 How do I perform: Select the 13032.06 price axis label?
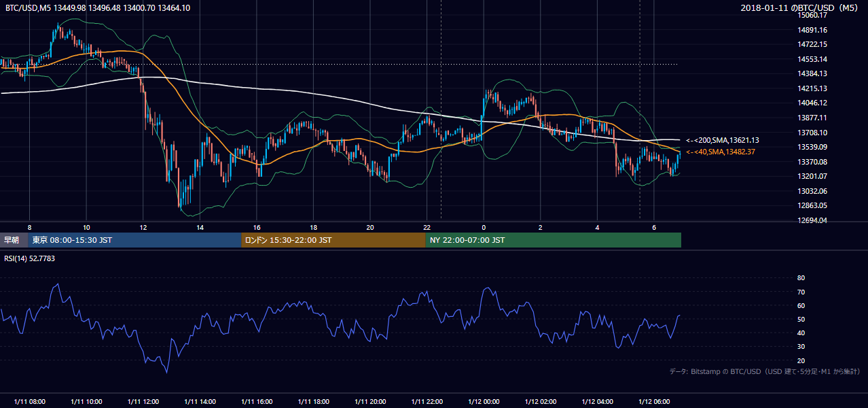[x=812, y=191]
